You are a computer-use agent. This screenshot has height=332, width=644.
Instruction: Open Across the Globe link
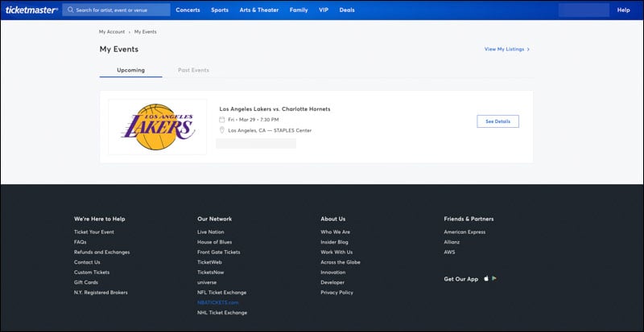(x=341, y=262)
